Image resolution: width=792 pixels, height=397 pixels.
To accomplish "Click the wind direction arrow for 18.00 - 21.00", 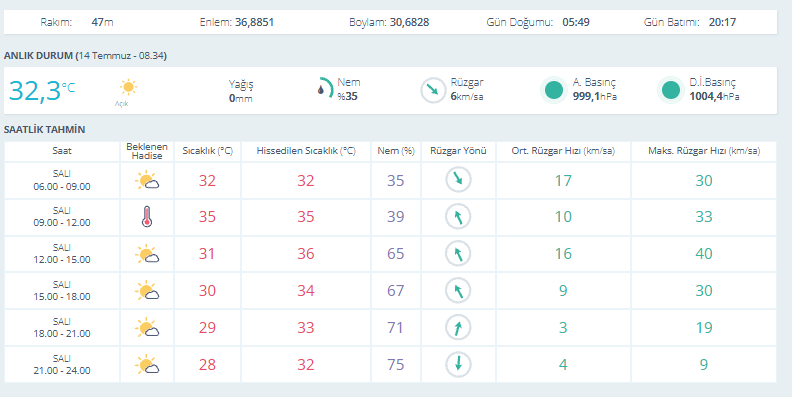I will pyautogui.click(x=458, y=327).
